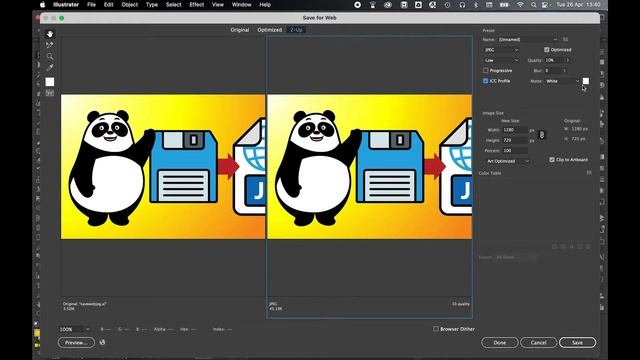Screen dimensions: 640x360
Task: Open the Type menu
Action: 152,5
